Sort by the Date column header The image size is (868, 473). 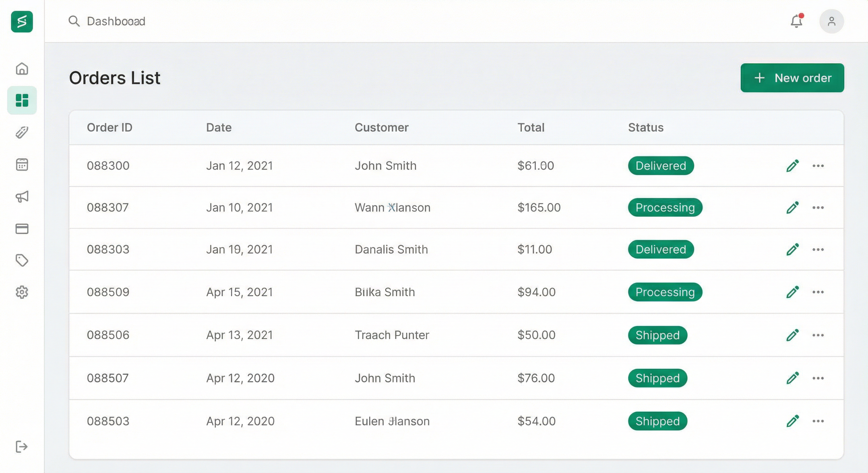[x=219, y=127]
